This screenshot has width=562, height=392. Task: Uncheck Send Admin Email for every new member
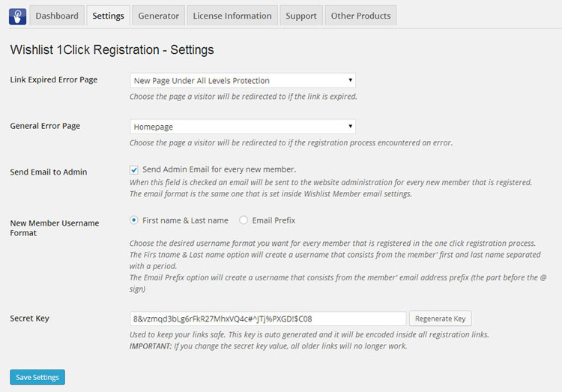(133, 169)
